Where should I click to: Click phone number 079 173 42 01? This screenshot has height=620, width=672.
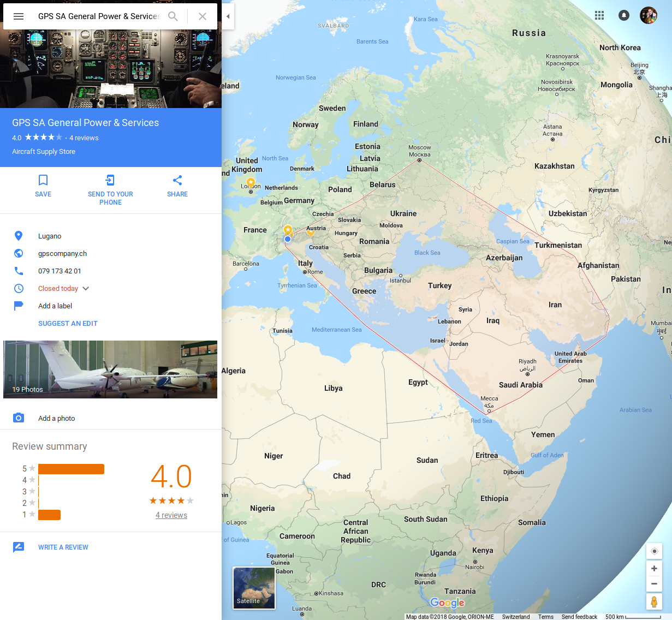(60, 271)
